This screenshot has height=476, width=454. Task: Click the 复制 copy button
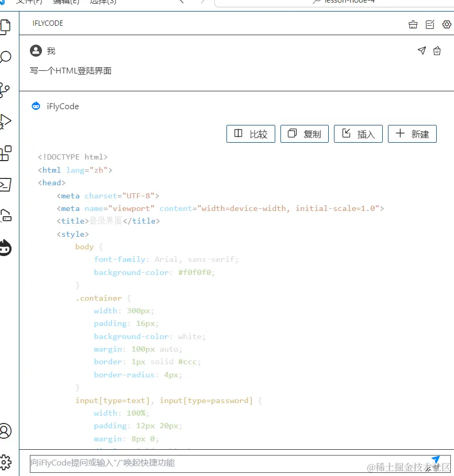click(x=305, y=134)
